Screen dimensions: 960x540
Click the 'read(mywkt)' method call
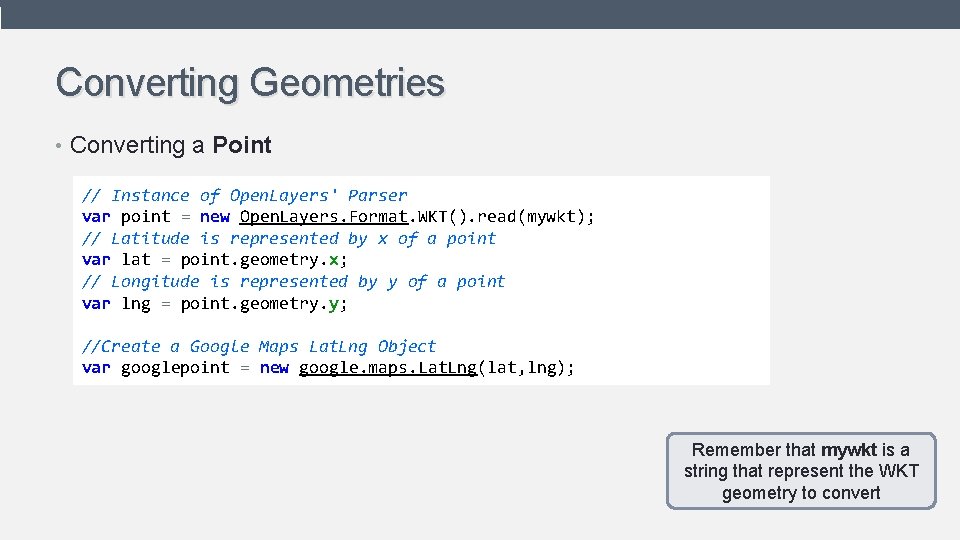point(536,217)
